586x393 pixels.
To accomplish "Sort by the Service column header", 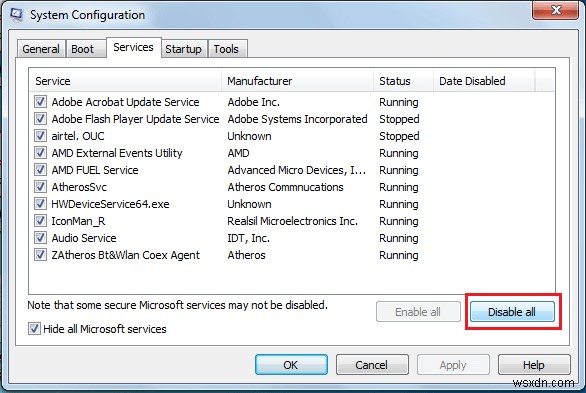I will (126, 81).
